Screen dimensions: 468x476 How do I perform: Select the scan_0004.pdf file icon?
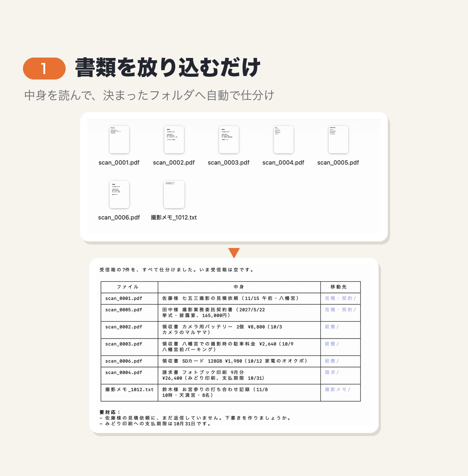[283, 140]
